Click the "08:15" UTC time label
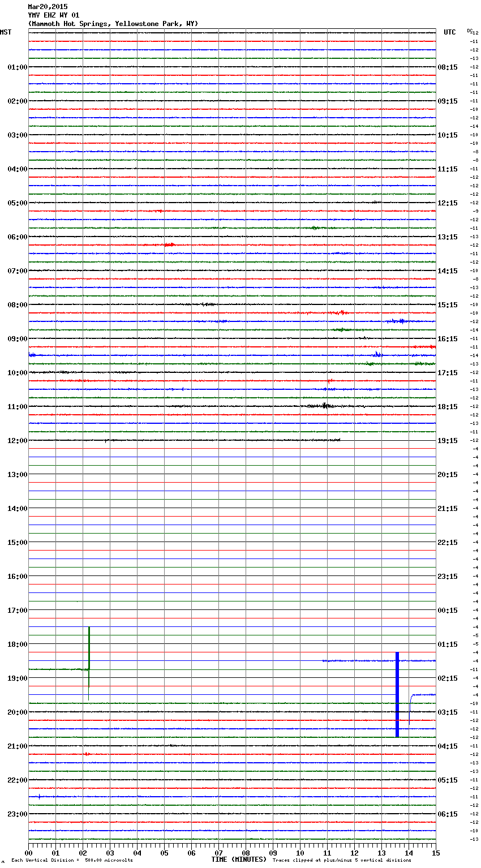The image size is (481, 868). coord(448,67)
